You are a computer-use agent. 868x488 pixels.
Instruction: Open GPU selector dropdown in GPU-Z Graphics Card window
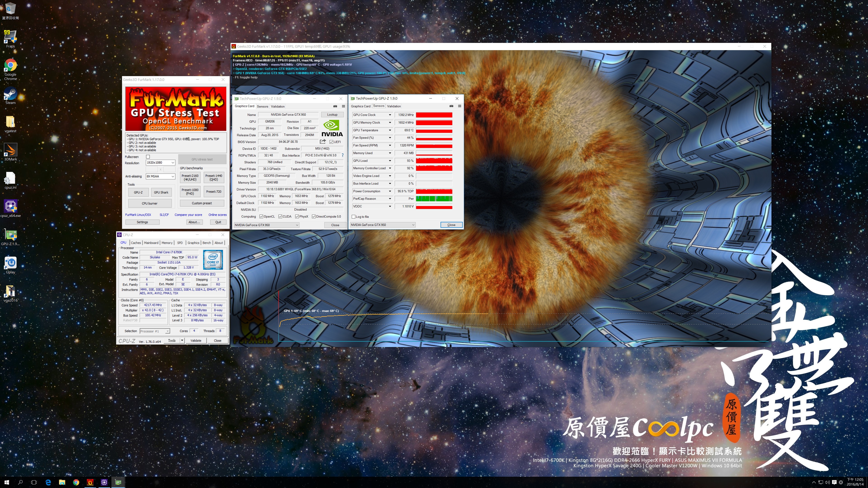267,225
